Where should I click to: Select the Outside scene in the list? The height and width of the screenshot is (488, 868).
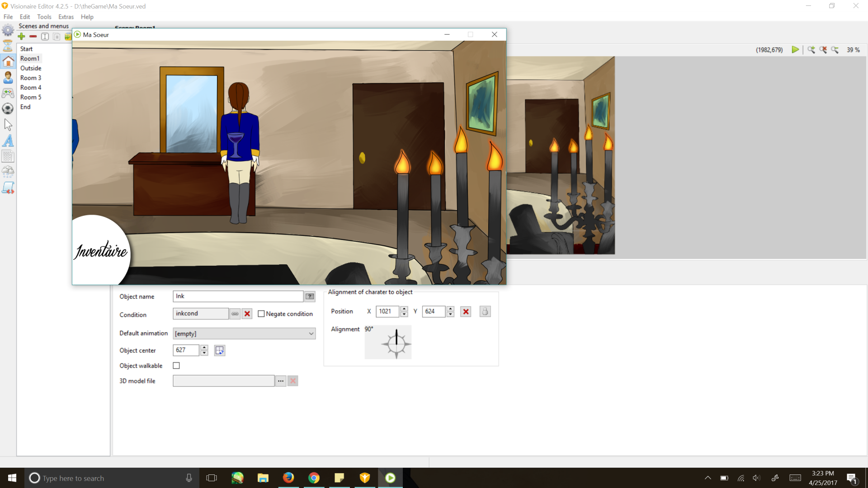(x=31, y=68)
